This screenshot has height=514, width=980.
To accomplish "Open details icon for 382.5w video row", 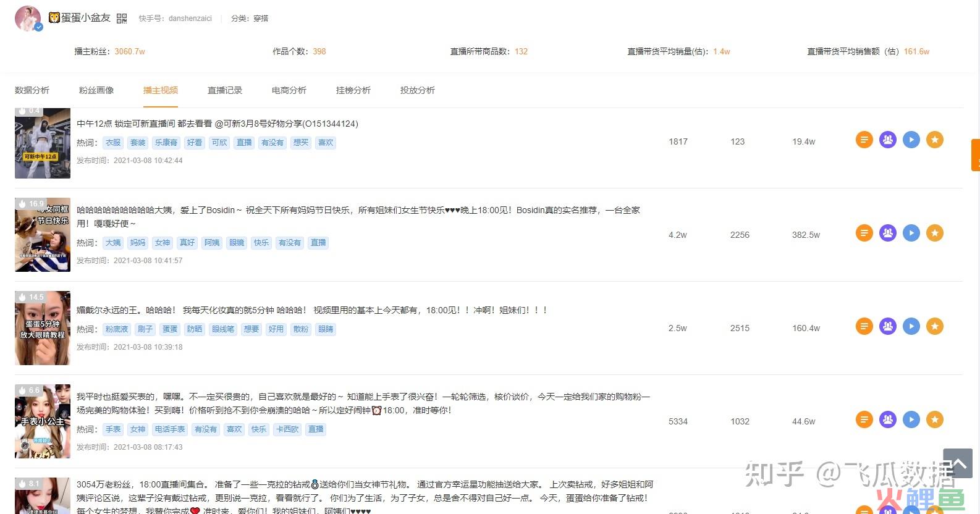I will (x=864, y=233).
